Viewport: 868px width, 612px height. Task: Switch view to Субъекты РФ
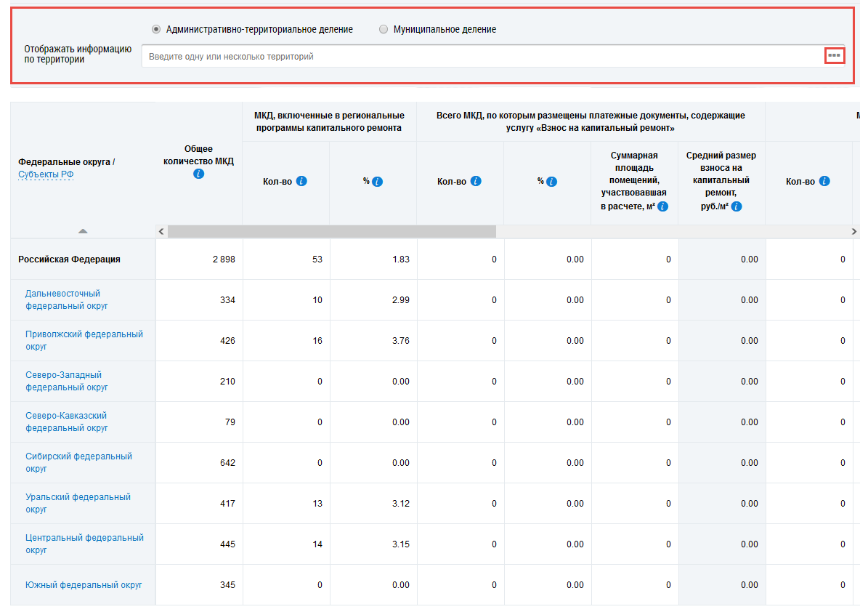pos(46,174)
